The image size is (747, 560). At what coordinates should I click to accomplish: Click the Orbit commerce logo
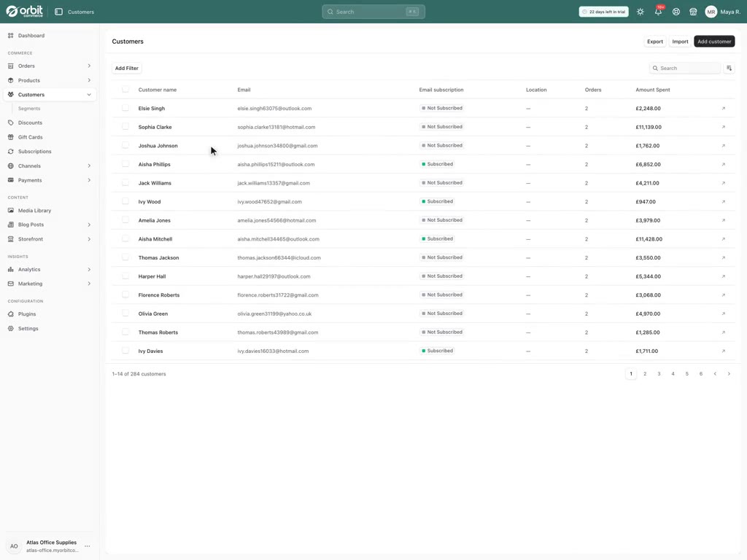(25, 12)
